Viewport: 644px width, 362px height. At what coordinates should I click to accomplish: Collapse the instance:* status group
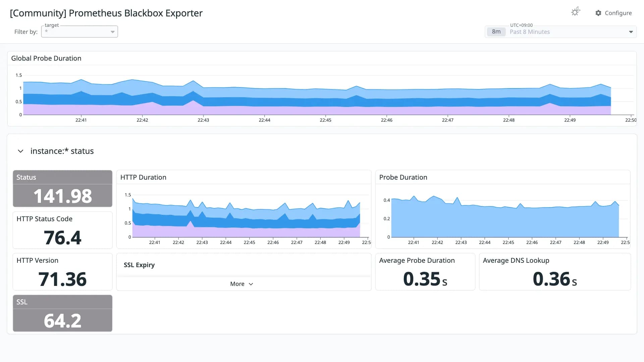[x=20, y=151]
